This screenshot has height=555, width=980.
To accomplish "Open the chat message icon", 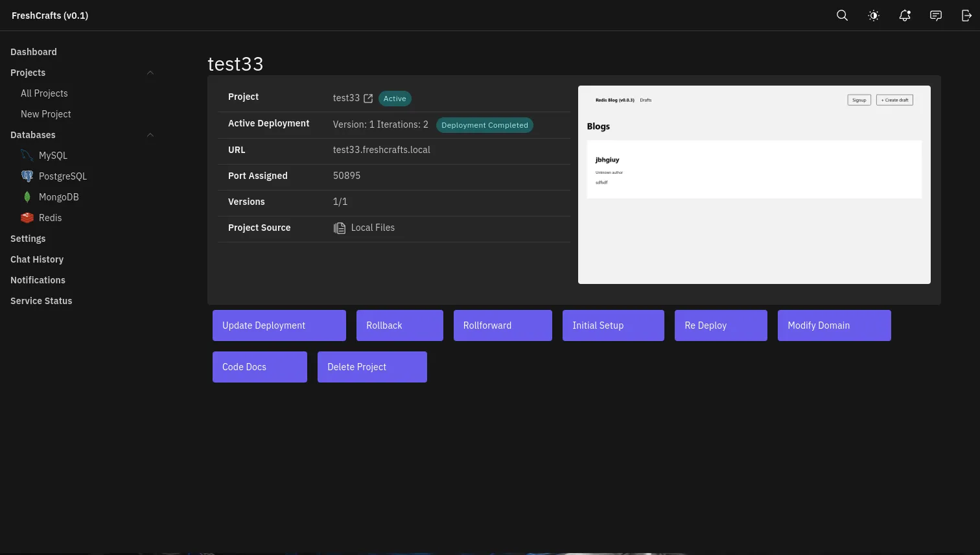I will click(x=936, y=16).
